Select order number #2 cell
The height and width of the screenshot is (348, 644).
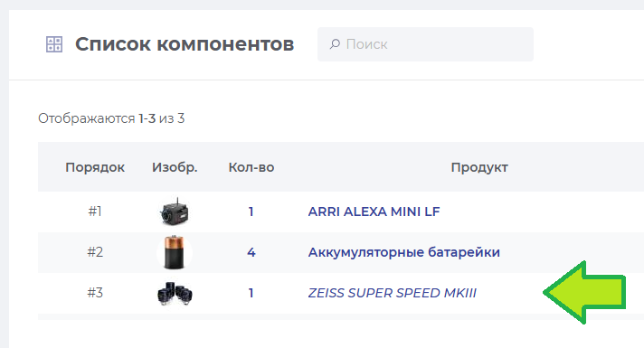[95, 252]
